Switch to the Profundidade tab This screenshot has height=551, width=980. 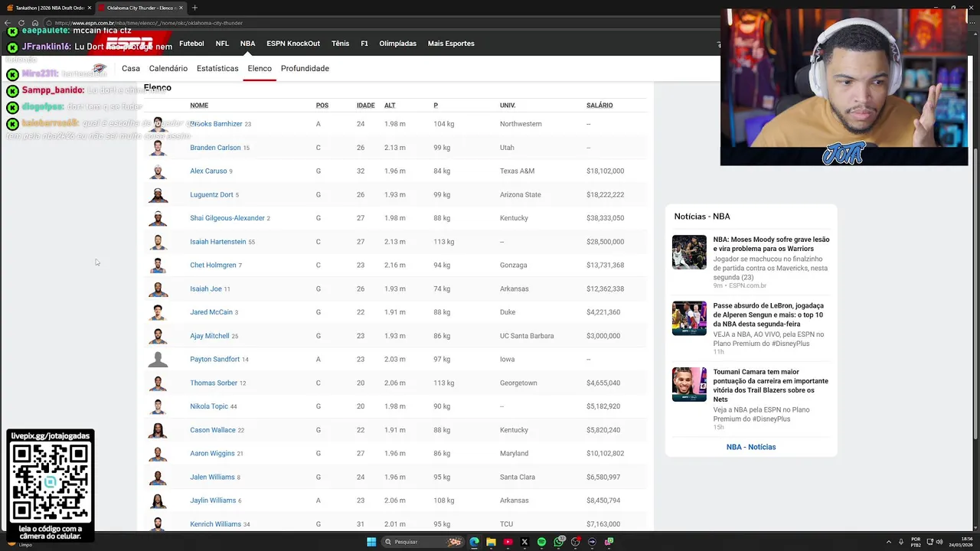305,68
